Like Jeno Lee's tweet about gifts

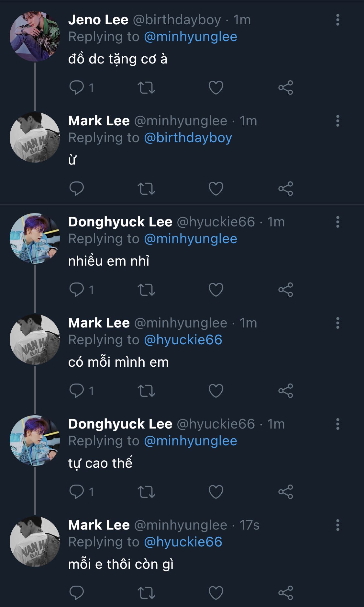click(216, 87)
